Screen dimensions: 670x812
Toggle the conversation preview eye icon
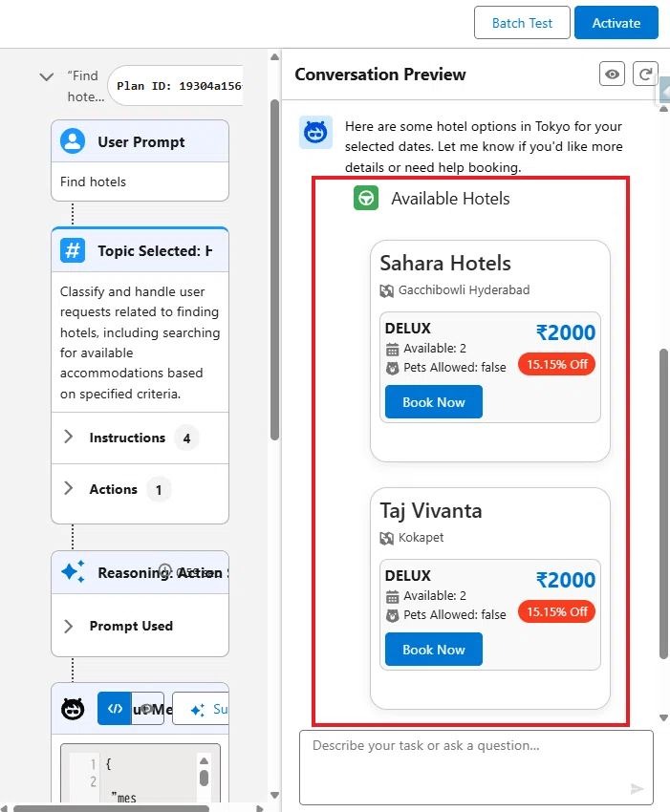click(x=612, y=75)
